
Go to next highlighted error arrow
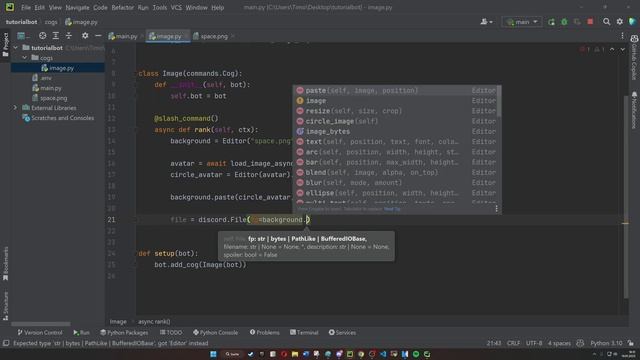pyautogui.click(x=622, y=49)
